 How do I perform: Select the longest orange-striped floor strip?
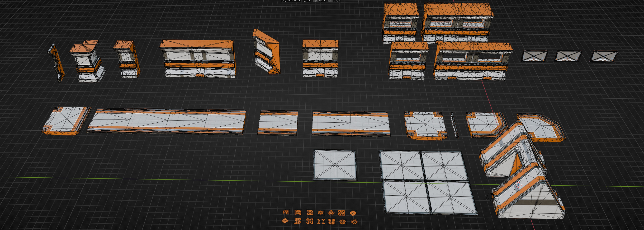(166, 121)
